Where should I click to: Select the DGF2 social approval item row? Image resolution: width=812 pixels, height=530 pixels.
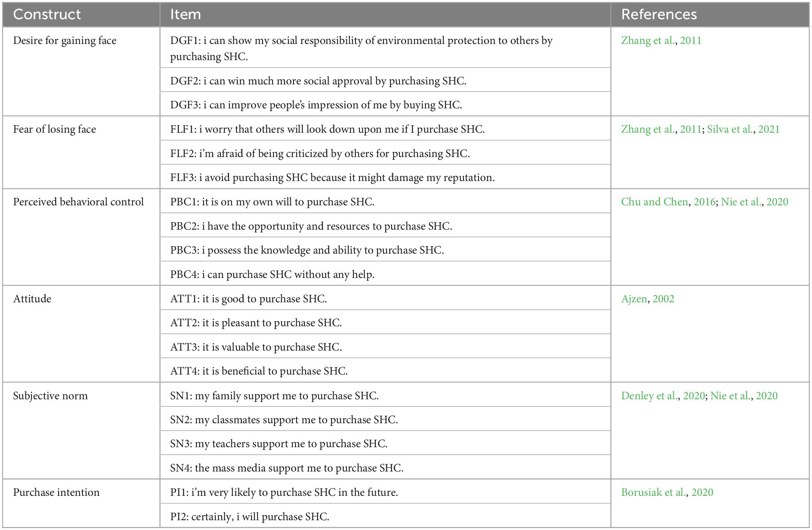coord(318,81)
